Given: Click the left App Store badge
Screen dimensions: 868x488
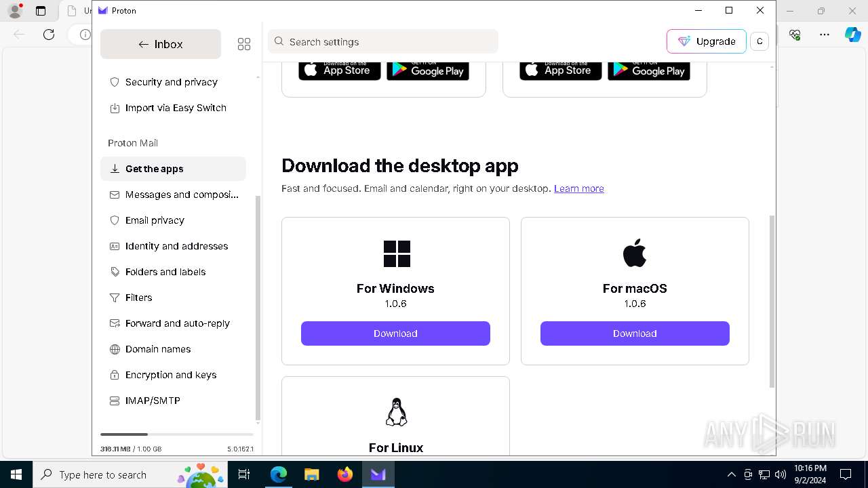Looking at the screenshot, I should click(x=340, y=70).
